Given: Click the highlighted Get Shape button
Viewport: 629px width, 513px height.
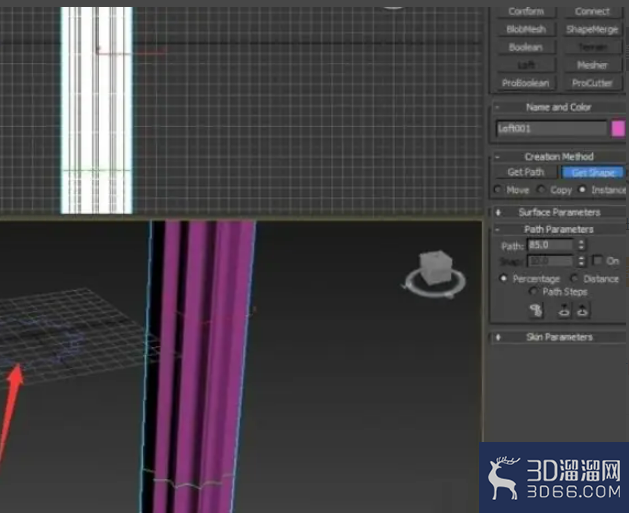Looking at the screenshot, I should (x=593, y=172).
